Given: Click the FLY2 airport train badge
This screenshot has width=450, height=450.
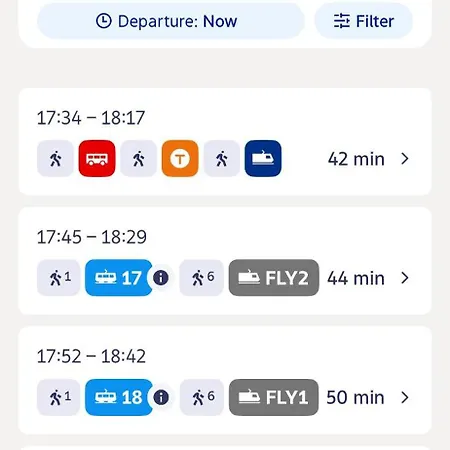Looking at the screenshot, I should pyautogui.click(x=274, y=278).
